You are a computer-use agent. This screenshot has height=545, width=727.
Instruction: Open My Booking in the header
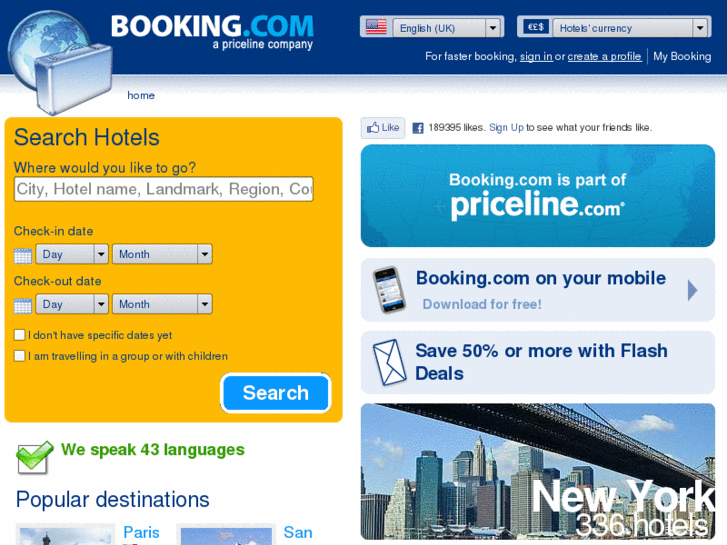pos(682,57)
